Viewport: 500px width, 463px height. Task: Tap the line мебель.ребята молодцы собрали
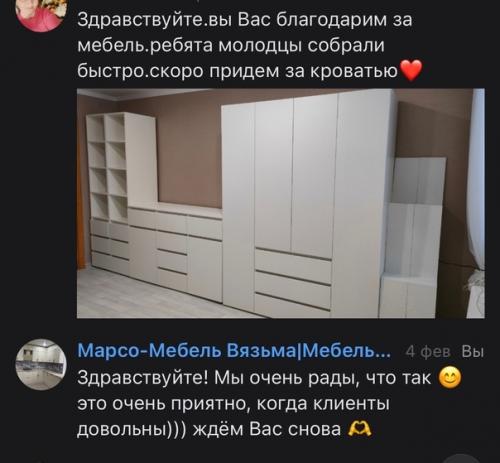(x=231, y=45)
